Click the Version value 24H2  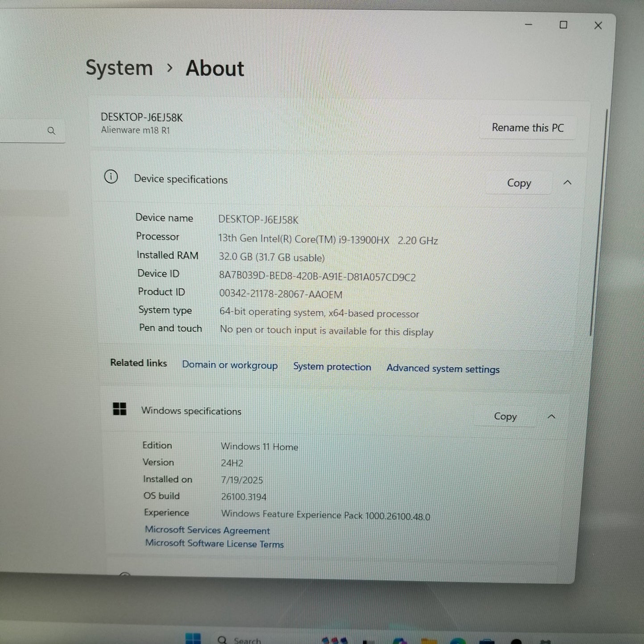(x=232, y=463)
